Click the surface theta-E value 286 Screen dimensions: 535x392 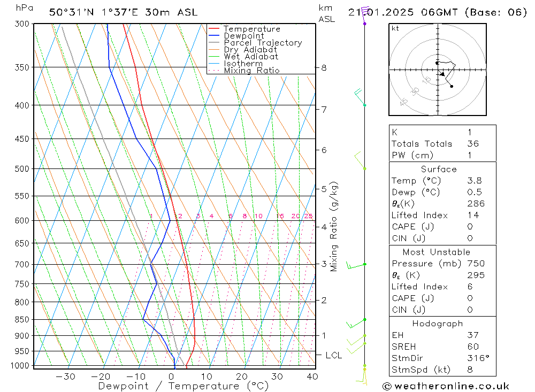(x=476, y=204)
